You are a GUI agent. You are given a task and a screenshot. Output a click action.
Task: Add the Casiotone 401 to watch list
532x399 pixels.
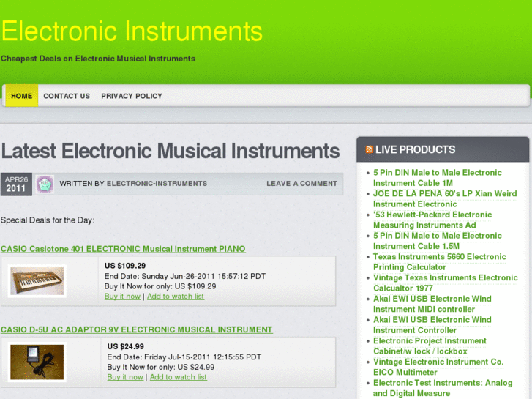pos(176,296)
